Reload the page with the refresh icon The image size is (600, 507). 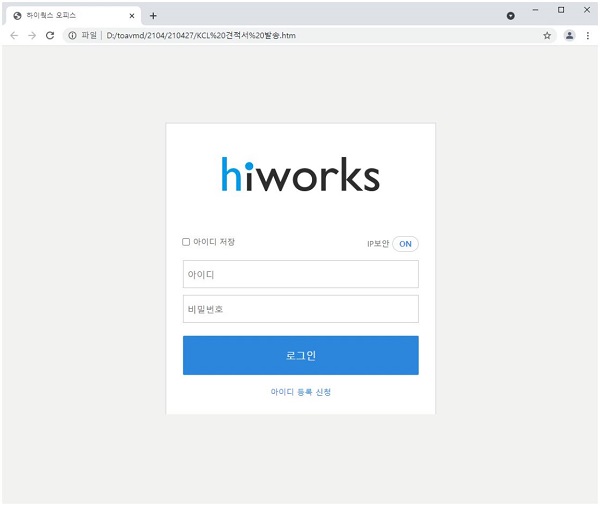(x=50, y=36)
